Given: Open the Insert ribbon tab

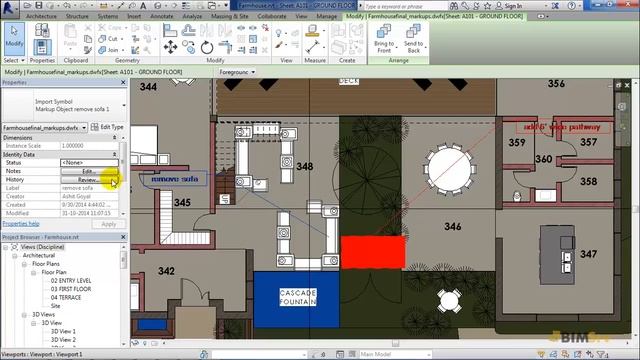Looking at the screenshot, I should 134,16.
